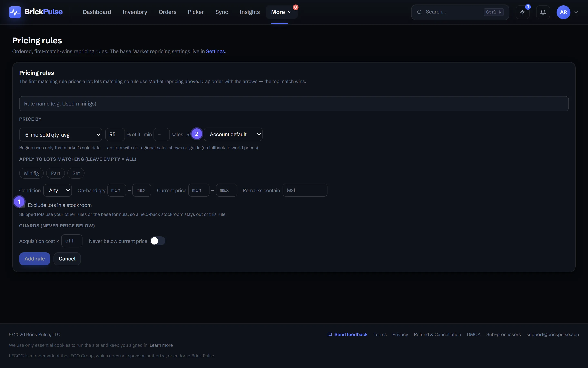Open the Inventory tab

tap(135, 12)
